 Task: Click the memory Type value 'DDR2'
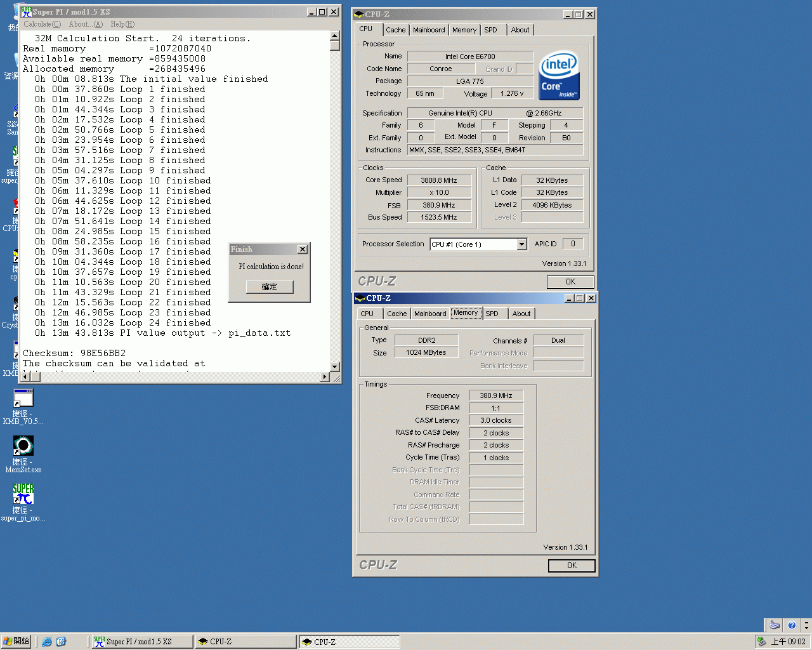pos(426,340)
